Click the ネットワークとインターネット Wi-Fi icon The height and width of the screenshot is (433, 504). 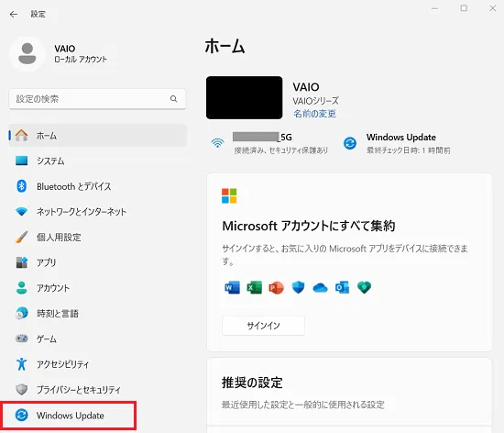pos(22,211)
